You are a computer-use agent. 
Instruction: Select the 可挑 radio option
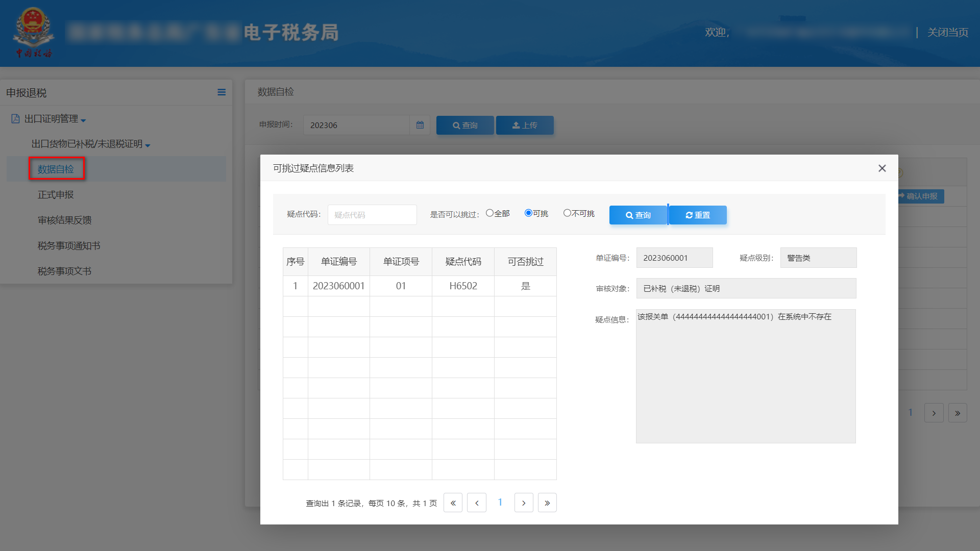coord(528,213)
